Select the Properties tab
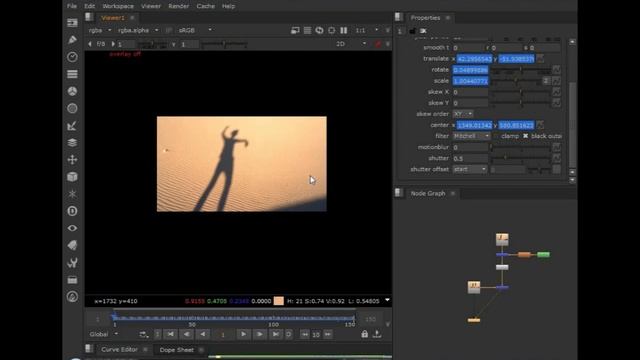640x360 pixels. 425,18
